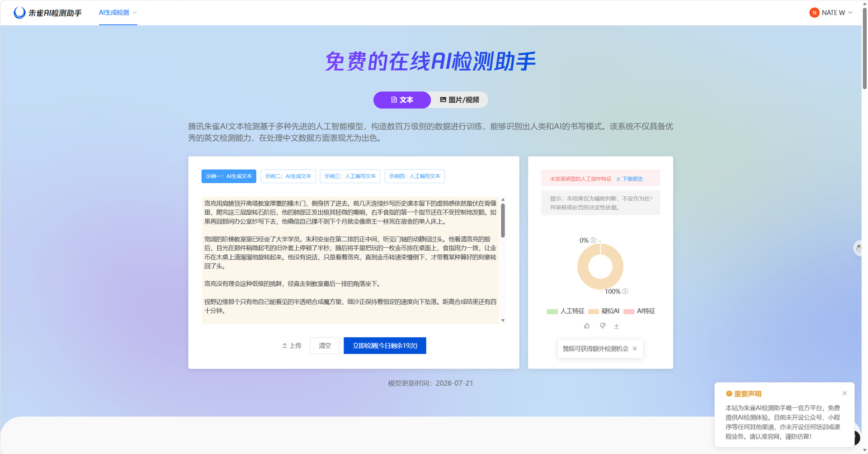Click the thumbs-down icon under the chart
Screen dimensions: 868x454
coord(603,326)
